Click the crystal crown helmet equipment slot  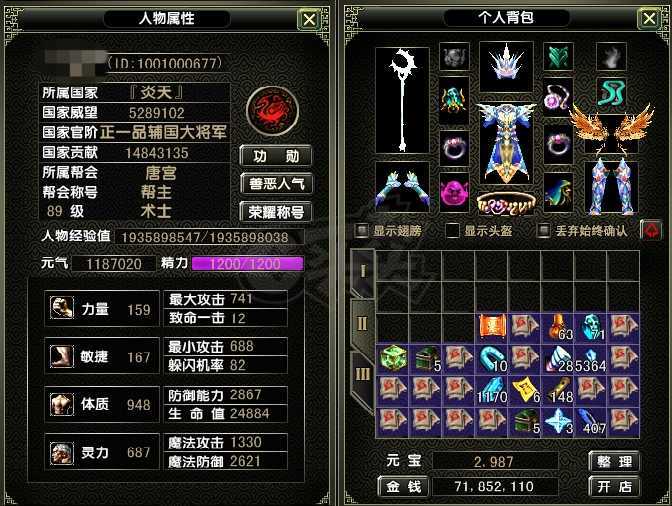[x=506, y=67]
